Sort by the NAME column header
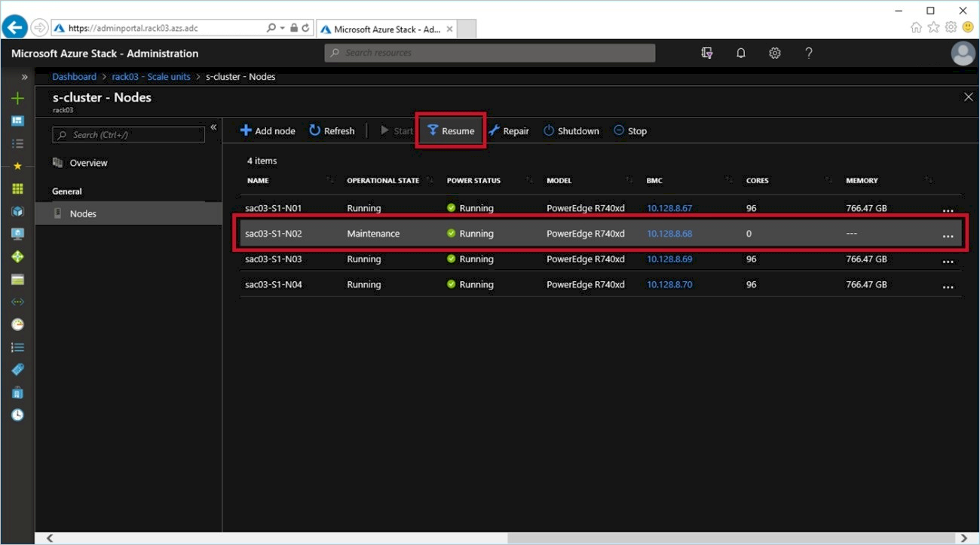The width and height of the screenshot is (980, 545). [258, 180]
